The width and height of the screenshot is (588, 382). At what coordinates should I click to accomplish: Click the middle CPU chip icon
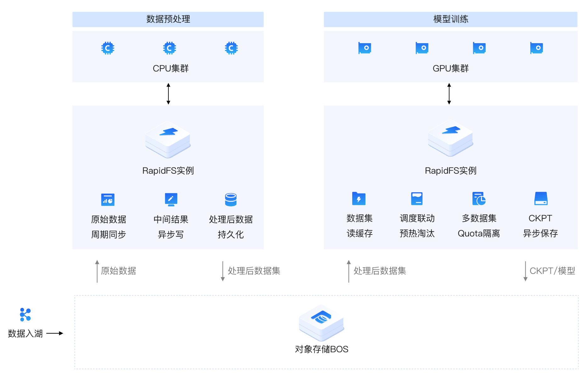[169, 48]
